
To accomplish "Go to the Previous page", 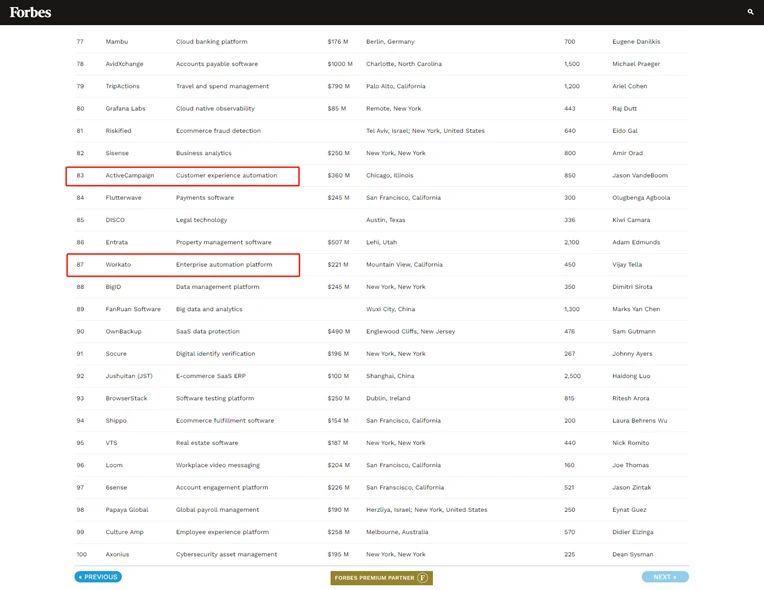I will pos(98,577).
